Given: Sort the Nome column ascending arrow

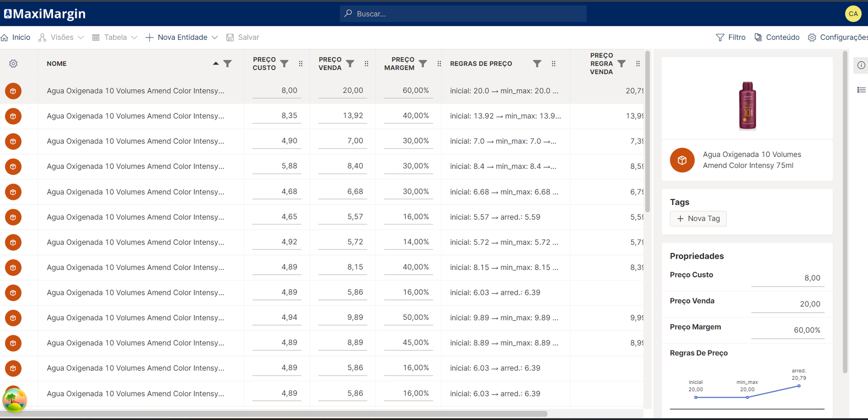Looking at the screenshot, I should click(x=216, y=64).
